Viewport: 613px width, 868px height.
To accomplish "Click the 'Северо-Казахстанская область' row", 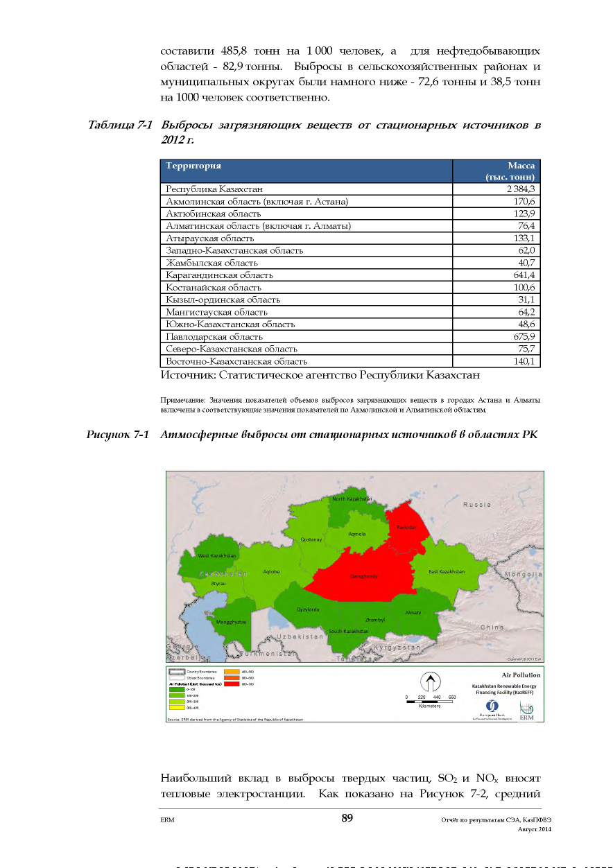I will pos(350,349).
